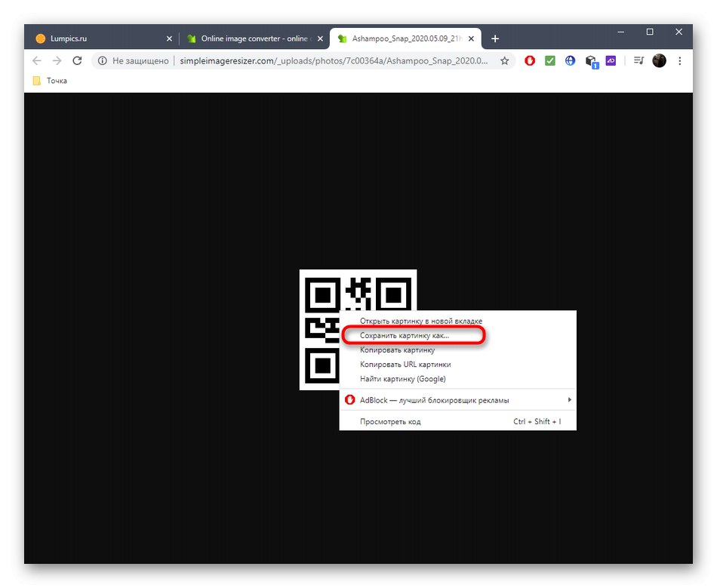The image size is (717, 588).
Task: Open a new tab with plus button
Action: tap(495, 38)
